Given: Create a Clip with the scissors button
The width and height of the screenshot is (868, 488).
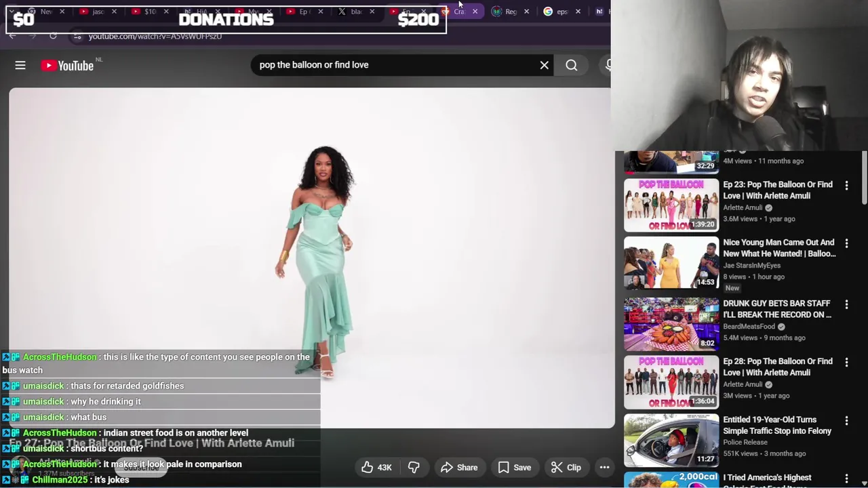Looking at the screenshot, I should (566, 468).
